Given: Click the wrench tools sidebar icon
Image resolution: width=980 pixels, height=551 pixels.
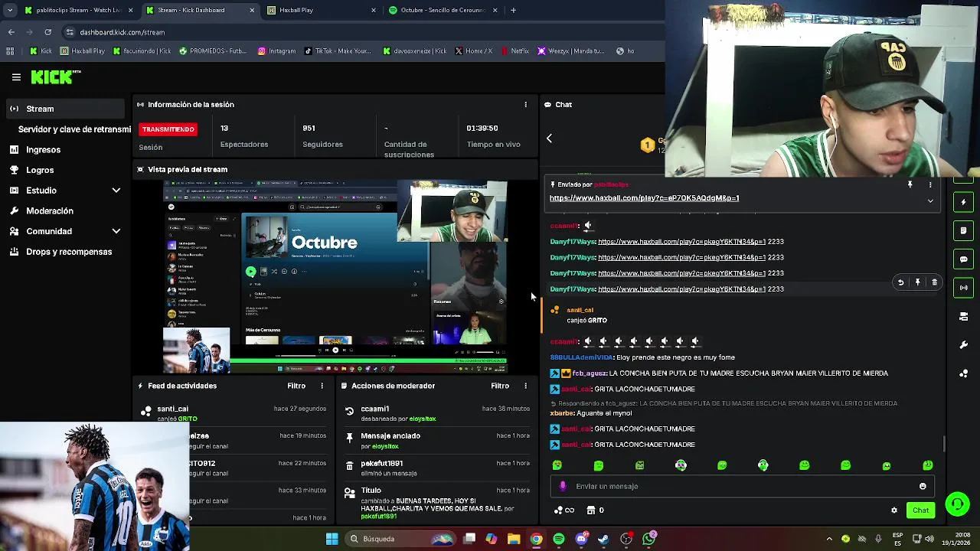Looking at the screenshot, I should coord(964,345).
